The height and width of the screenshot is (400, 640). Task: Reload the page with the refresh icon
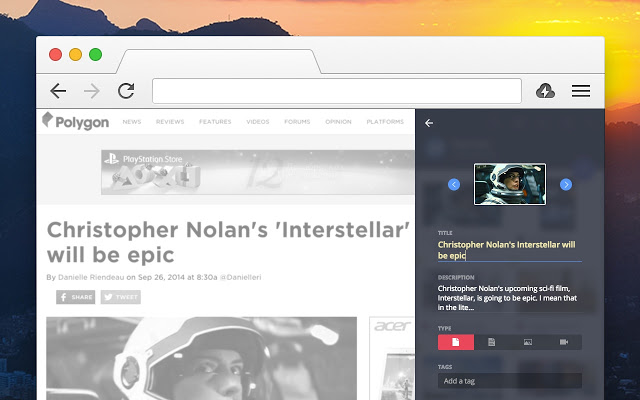[126, 91]
